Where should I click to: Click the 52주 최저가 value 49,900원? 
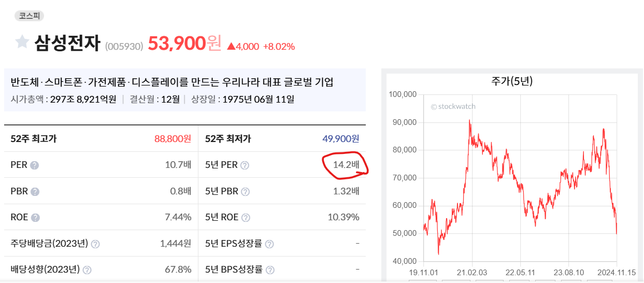[340, 139]
